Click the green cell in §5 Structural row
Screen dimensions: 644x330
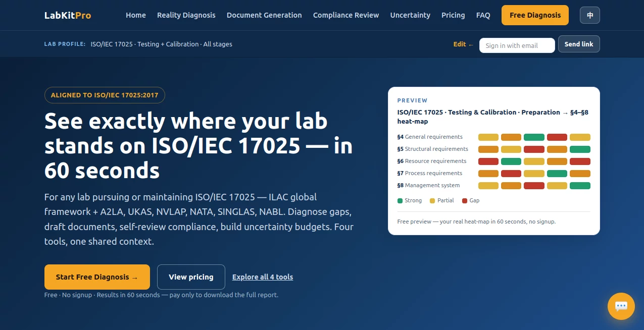point(580,149)
